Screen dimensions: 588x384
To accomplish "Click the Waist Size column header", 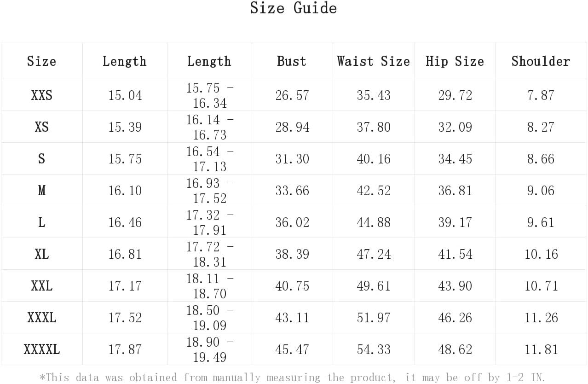I will (x=373, y=61).
